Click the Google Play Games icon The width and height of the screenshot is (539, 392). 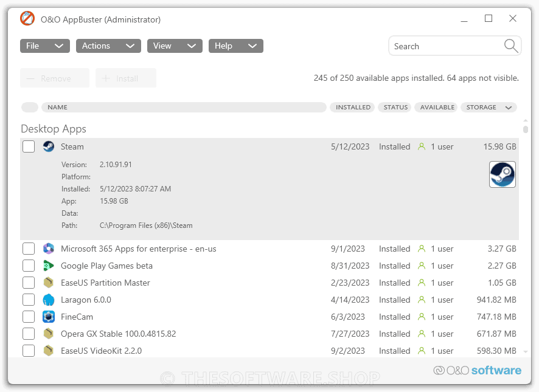tap(49, 266)
